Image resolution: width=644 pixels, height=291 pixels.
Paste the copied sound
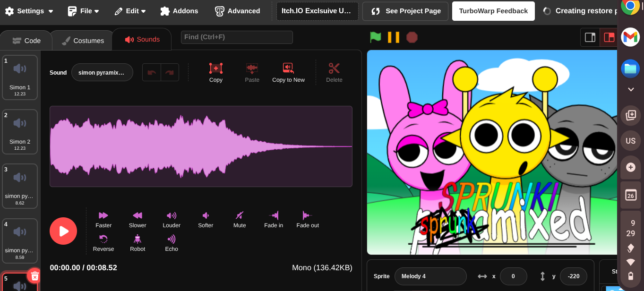pyautogui.click(x=252, y=73)
